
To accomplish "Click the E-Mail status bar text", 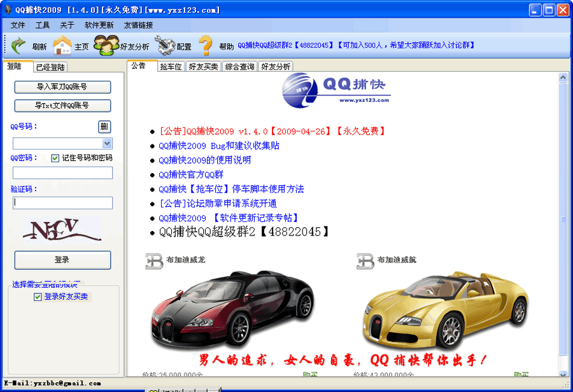I will [x=53, y=383].
